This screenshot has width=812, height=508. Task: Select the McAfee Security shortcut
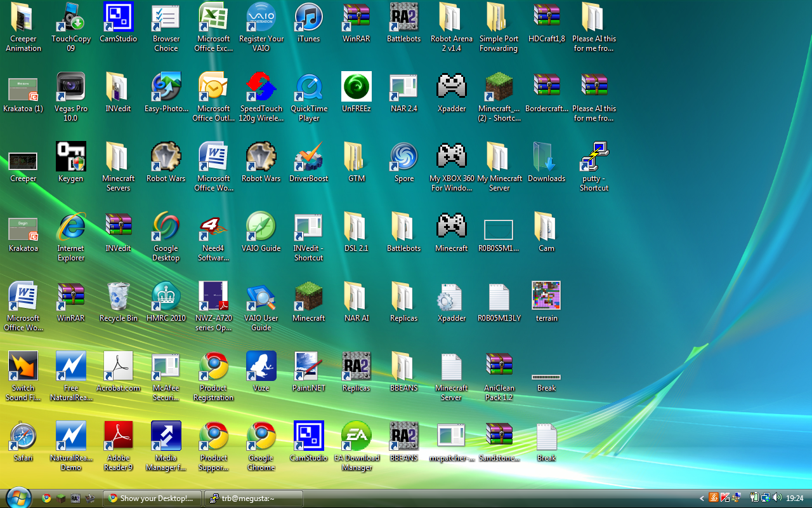click(166, 366)
